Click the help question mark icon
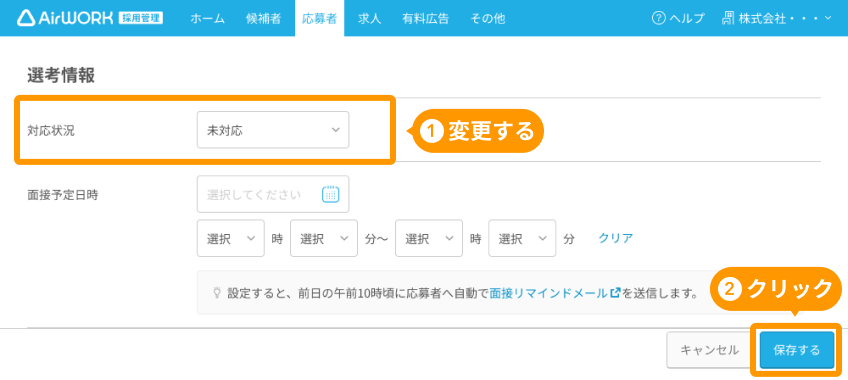The height and width of the screenshot is (380, 848). (x=658, y=18)
